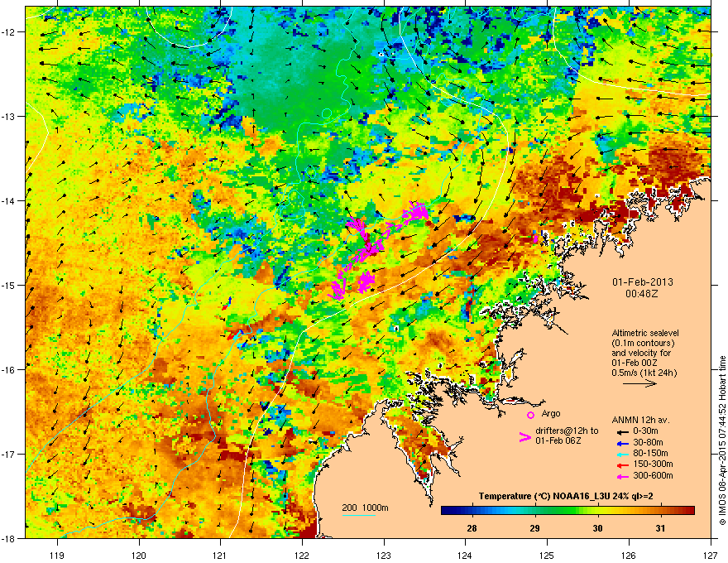The image size is (728, 563).
Task: Click the '150-300m' depth label
Action: tap(654, 464)
